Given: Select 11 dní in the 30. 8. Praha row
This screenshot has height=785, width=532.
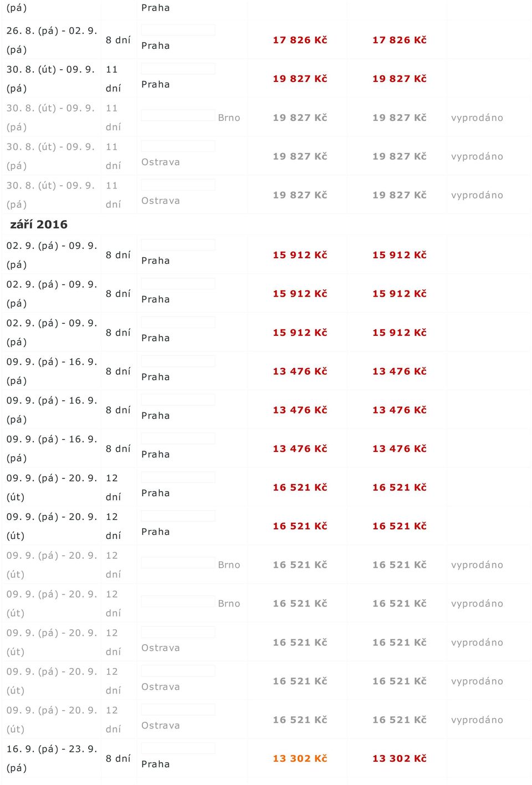Looking at the screenshot, I should click(x=113, y=79).
